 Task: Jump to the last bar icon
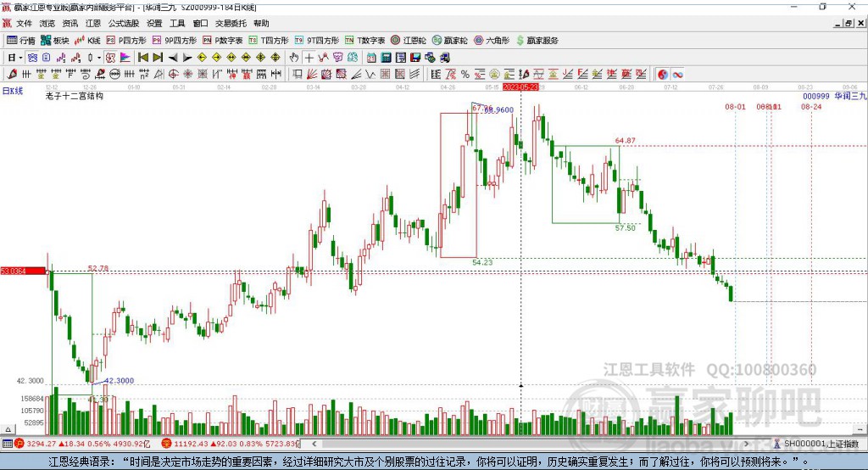[x=158, y=58]
